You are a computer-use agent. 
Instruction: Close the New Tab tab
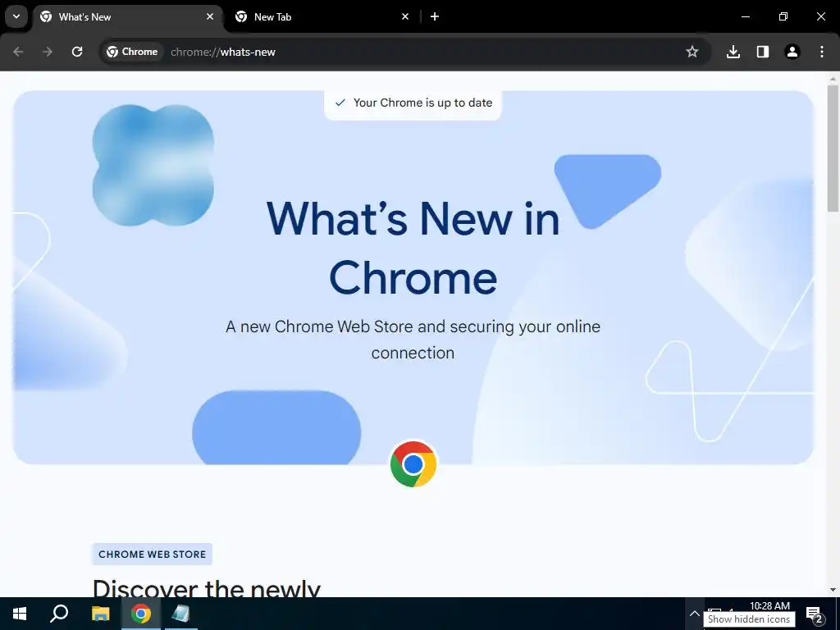pyautogui.click(x=405, y=16)
